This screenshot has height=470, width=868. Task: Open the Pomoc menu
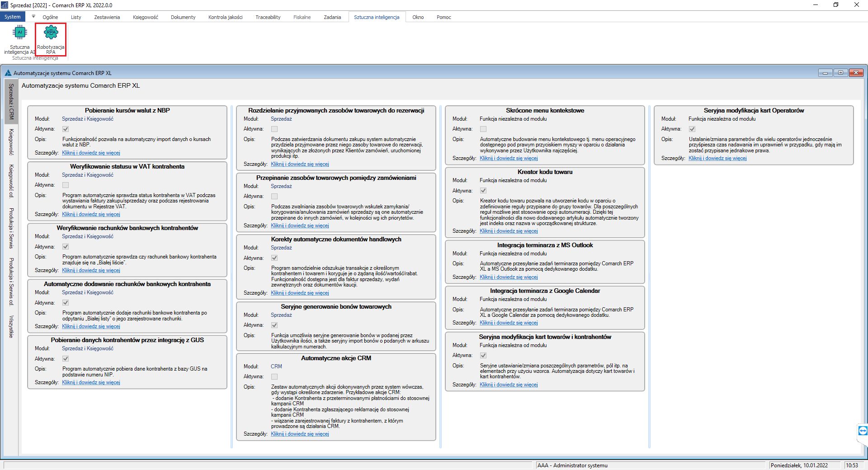444,17
